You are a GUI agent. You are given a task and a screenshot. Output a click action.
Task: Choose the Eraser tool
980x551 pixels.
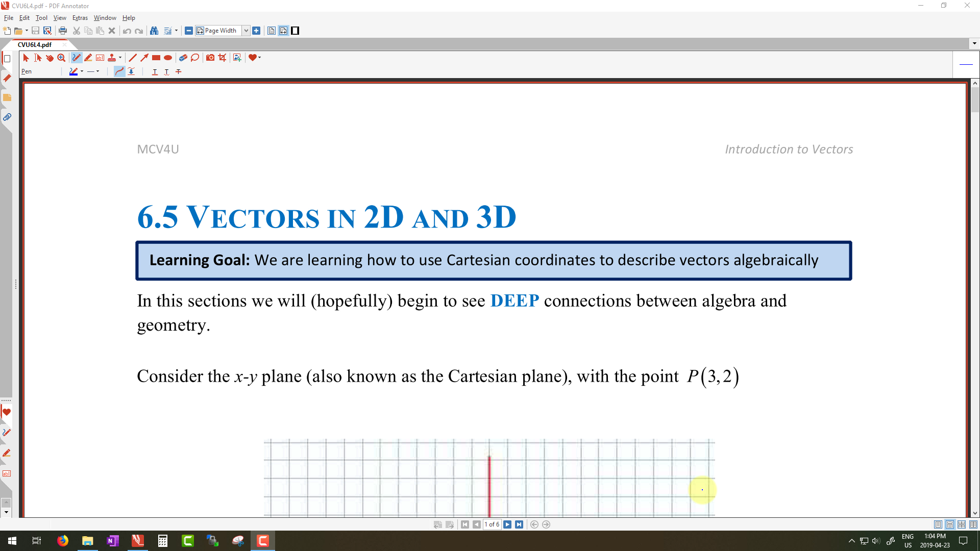click(x=183, y=58)
